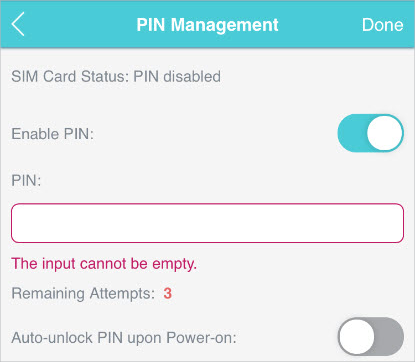This screenshot has width=415, height=362.
Task: Enable Auto-unlock PIN upon Power-on switch
Action: point(371,337)
